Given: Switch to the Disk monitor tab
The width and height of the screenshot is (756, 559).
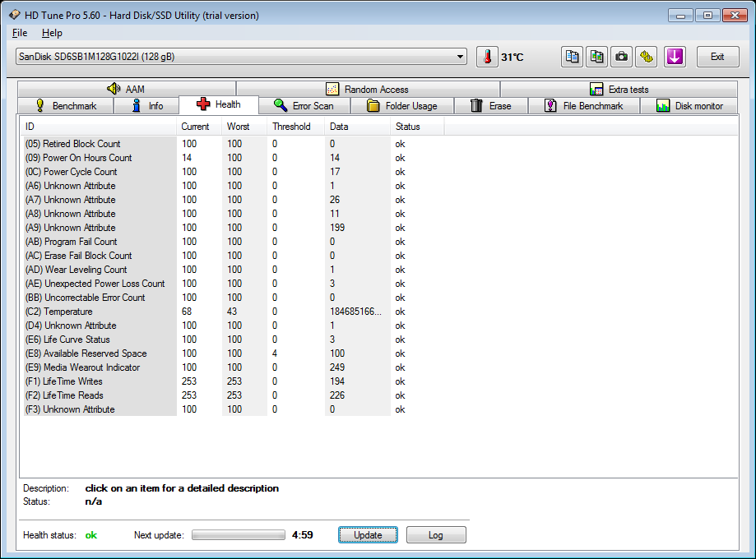Looking at the screenshot, I should [x=689, y=106].
